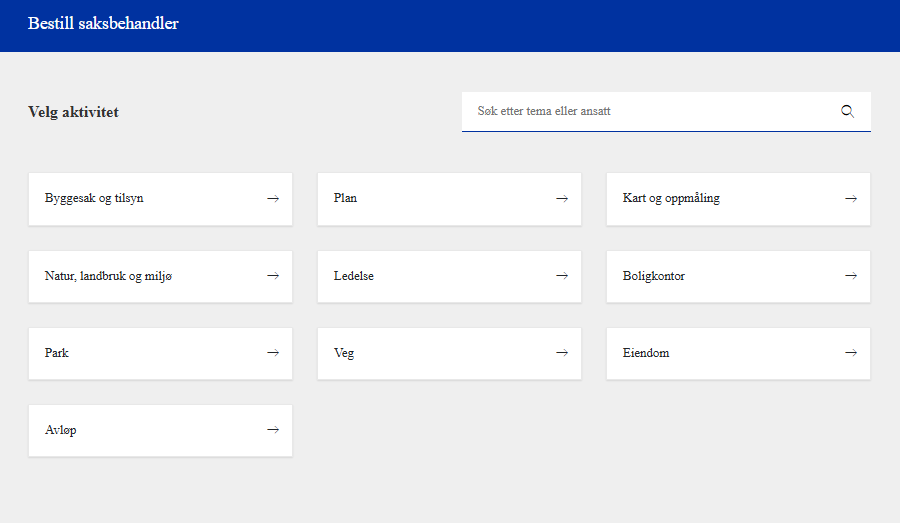900x523 pixels.
Task: Click the arrow icon on the Plan card
Action: 562,198
